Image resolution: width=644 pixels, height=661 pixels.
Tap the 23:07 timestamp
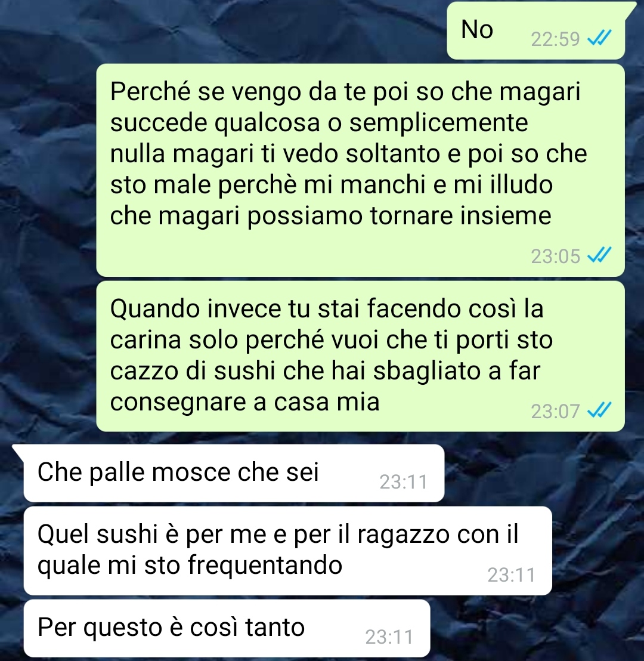(556, 412)
